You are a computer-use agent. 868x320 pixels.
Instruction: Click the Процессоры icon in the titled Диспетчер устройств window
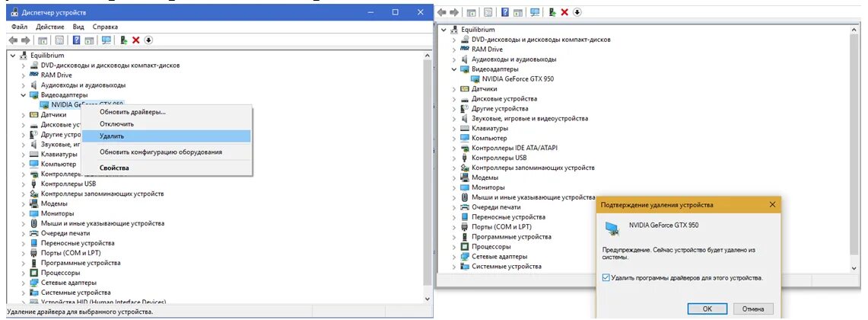pyautogui.click(x=34, y=272)
